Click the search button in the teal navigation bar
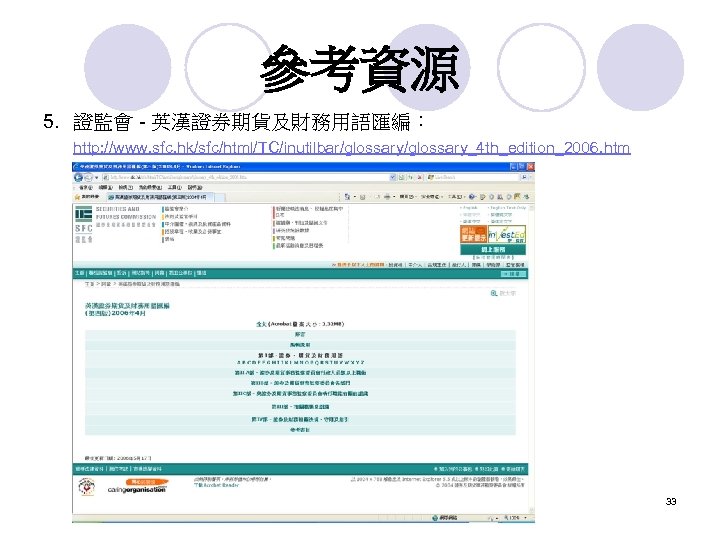Viewport: 720px width, 540px height. pos(513,274)
